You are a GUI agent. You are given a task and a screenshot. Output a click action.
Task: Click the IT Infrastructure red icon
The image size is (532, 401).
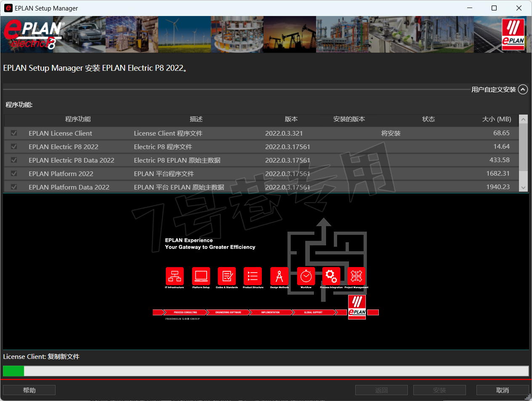pyautogui.click(x=175, y=276)
